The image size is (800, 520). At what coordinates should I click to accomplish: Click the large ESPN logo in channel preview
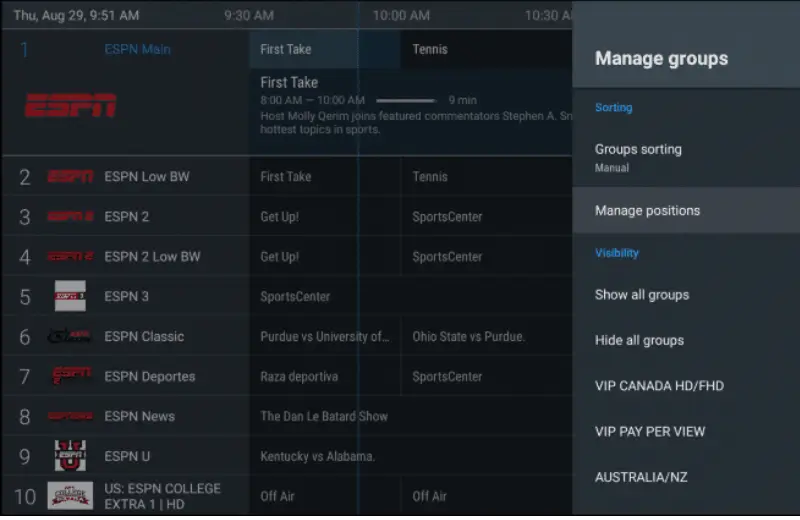(x=70, y=105)
